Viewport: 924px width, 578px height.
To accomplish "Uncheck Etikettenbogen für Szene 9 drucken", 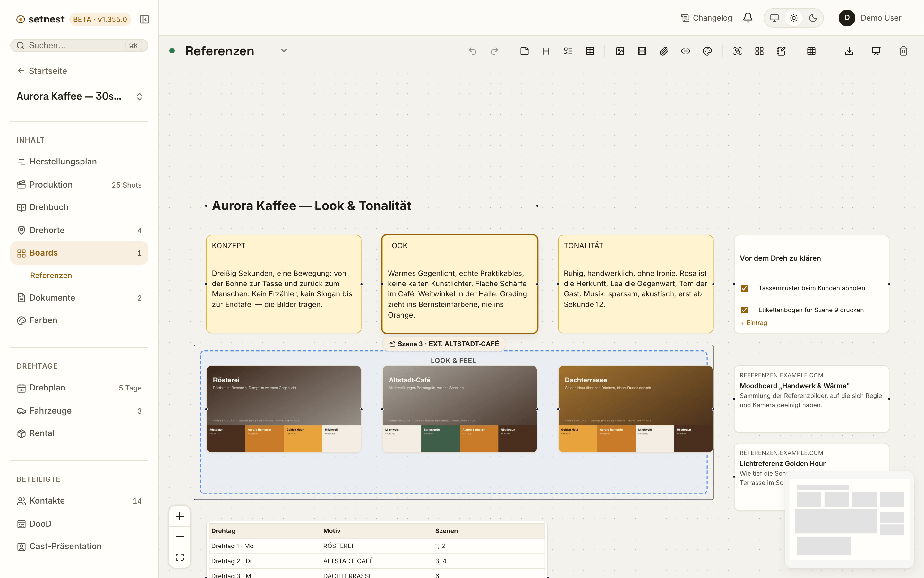I will pos(744,310).
